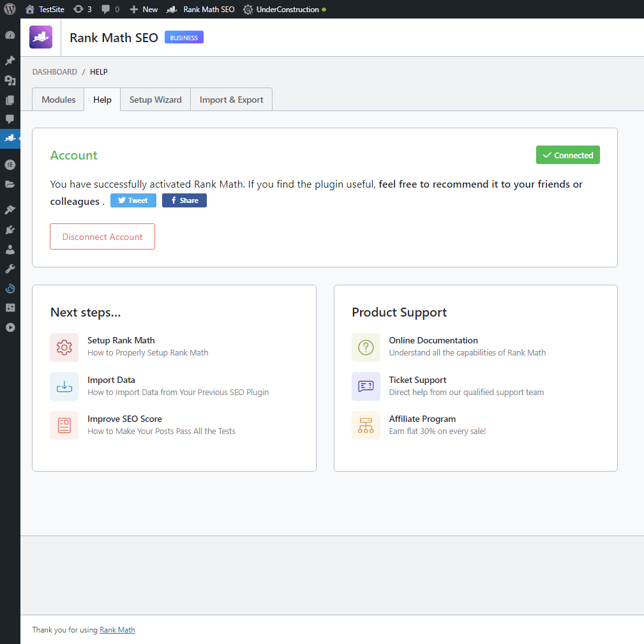Viewport: 644px width, 644px height.
Task: Open Users in the sidebar
Action: pyautogui.click(x=10, y=250)
